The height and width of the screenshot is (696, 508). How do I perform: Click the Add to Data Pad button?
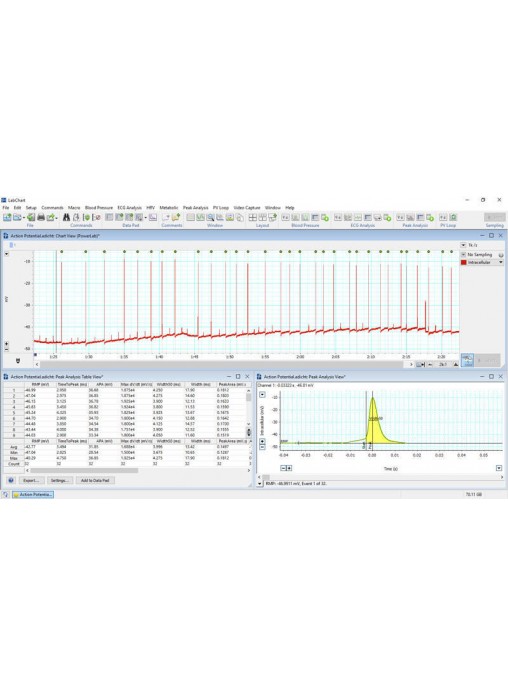[95, 480]
